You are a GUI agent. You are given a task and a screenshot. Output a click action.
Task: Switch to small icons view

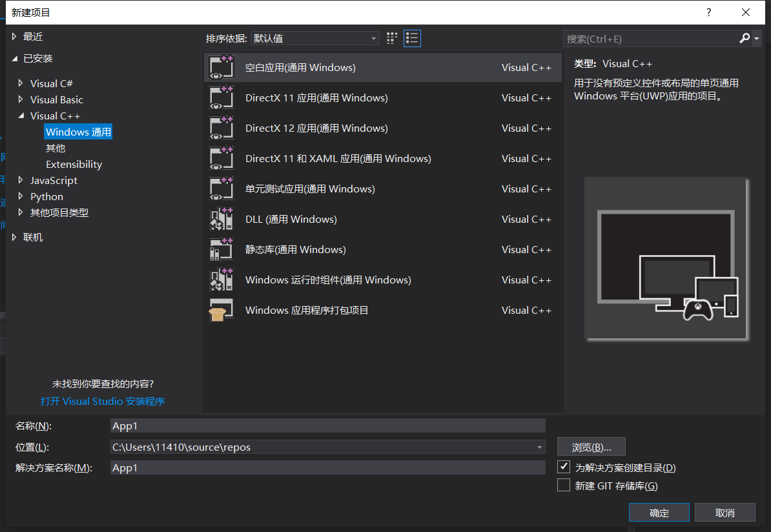pos(391,38)
